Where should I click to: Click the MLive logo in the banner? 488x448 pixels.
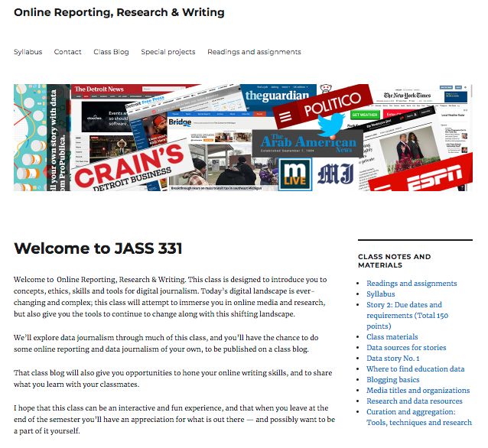[294, 174]
